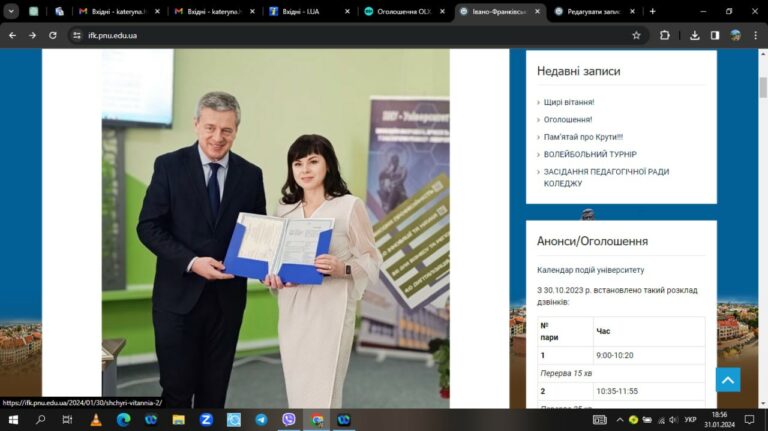Switch to the Редагувати запис tab

coord(595,11)
